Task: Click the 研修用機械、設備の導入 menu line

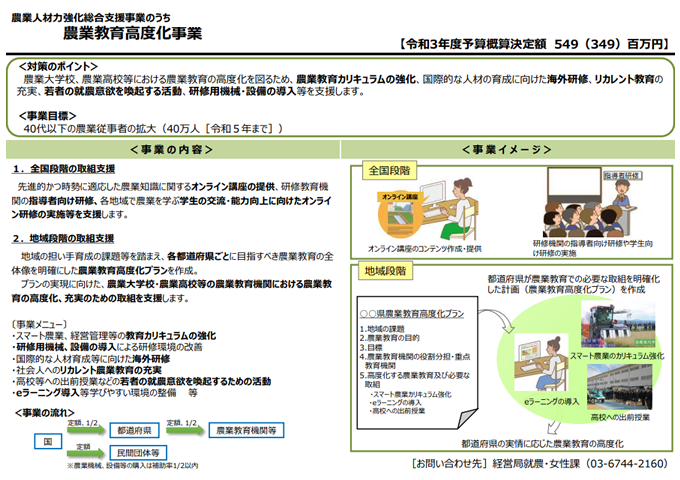Action: pos(107,347)
